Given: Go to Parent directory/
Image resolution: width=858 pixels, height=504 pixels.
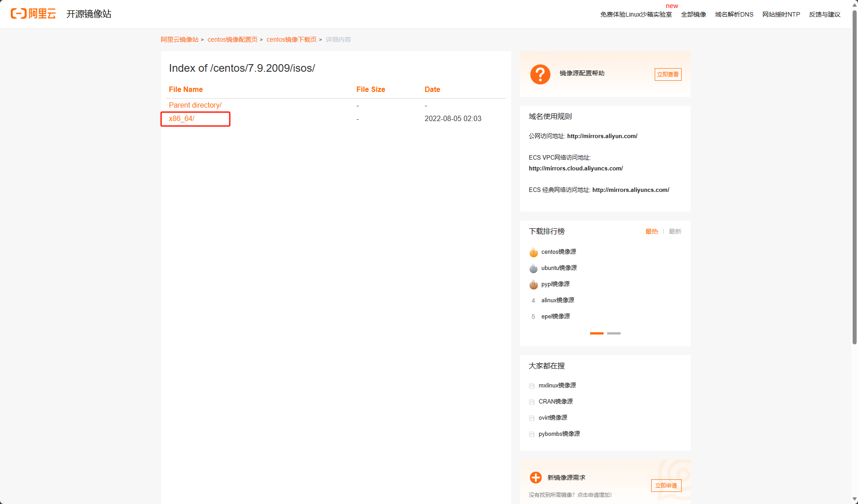Looking at the screenshot, I should 195,105.
